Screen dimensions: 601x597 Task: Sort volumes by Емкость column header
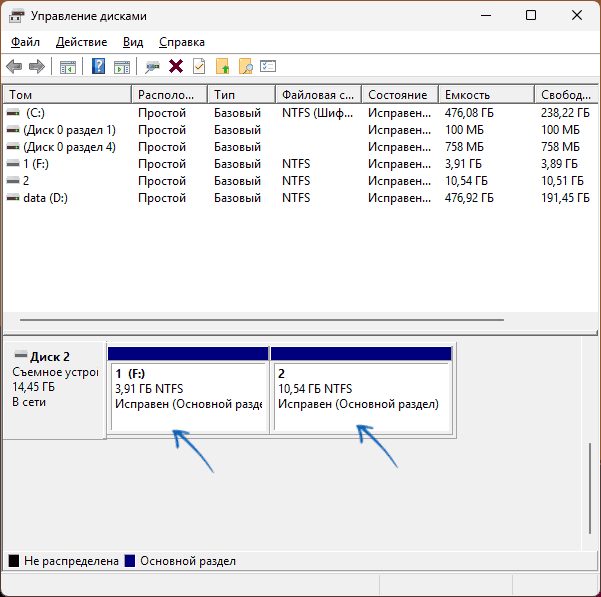pos(485,95)
